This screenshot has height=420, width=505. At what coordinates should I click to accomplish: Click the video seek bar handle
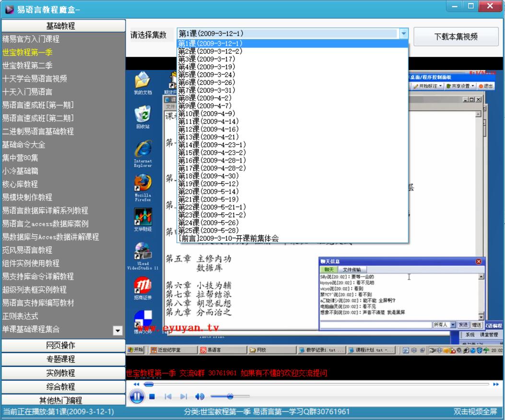click(x=149, y=385)
